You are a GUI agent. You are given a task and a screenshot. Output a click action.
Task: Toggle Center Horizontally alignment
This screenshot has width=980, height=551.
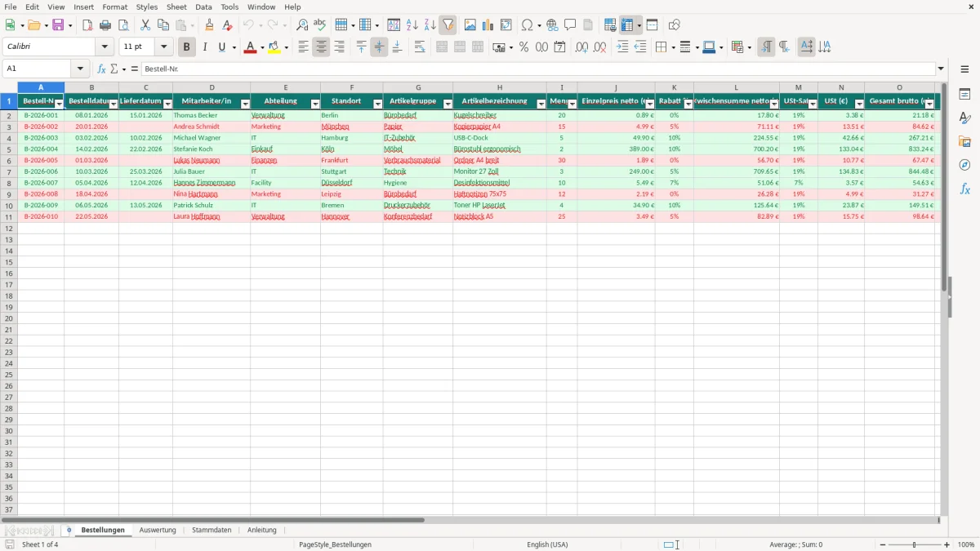(321, 47)
